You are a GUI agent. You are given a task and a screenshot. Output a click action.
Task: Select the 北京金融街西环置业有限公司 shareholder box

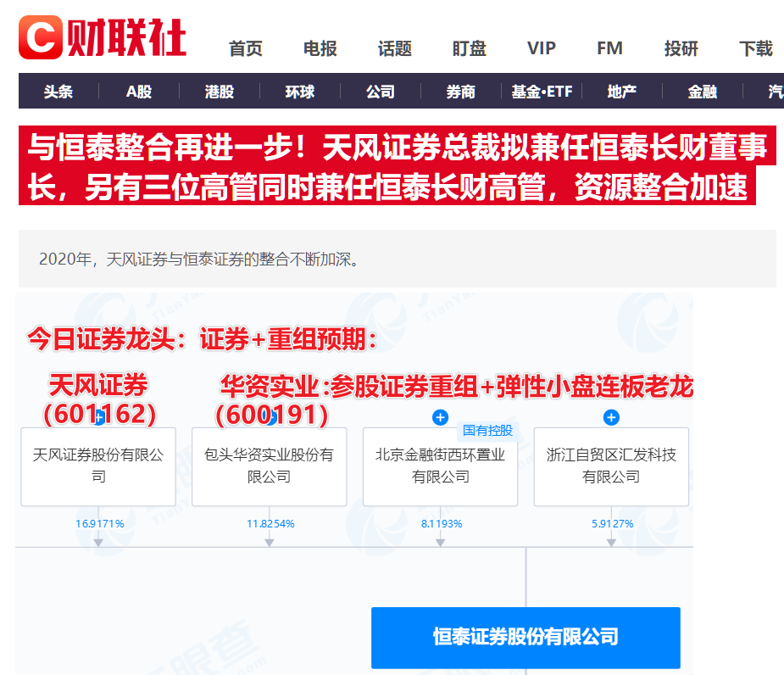440,466
